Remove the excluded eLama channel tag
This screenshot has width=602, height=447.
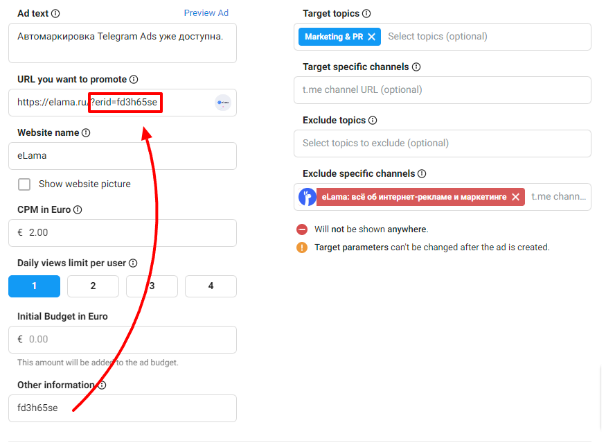coord(516,197)
